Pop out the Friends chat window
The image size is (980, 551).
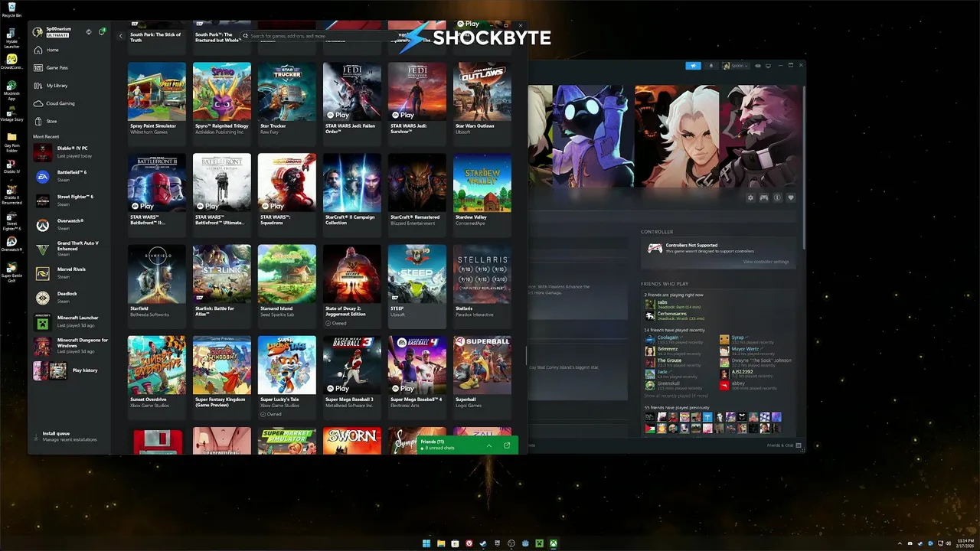click(506, 445)
